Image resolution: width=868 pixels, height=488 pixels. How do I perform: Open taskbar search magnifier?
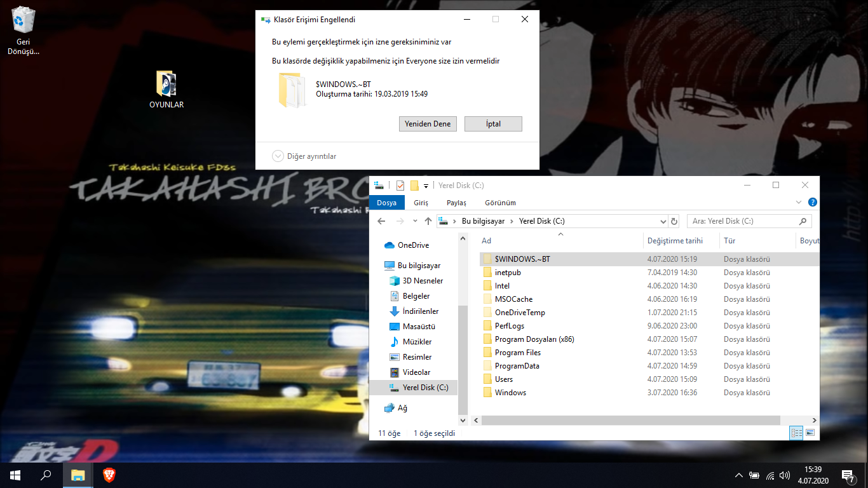click(x=46, y=475)
